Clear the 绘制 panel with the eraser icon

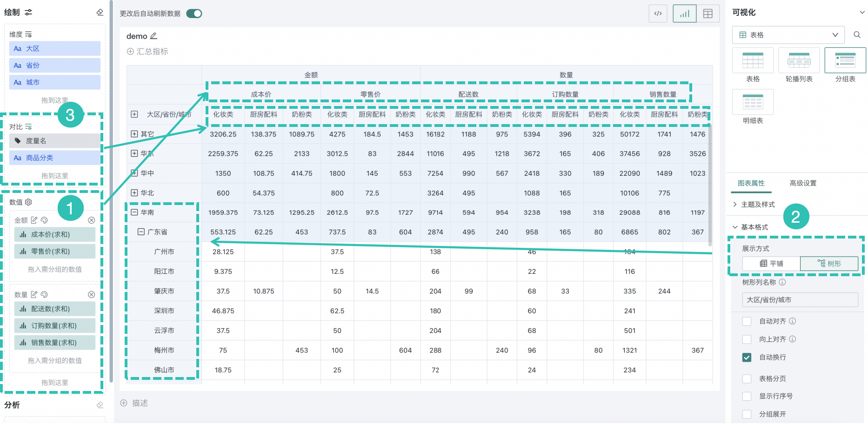tap(100, 12)
